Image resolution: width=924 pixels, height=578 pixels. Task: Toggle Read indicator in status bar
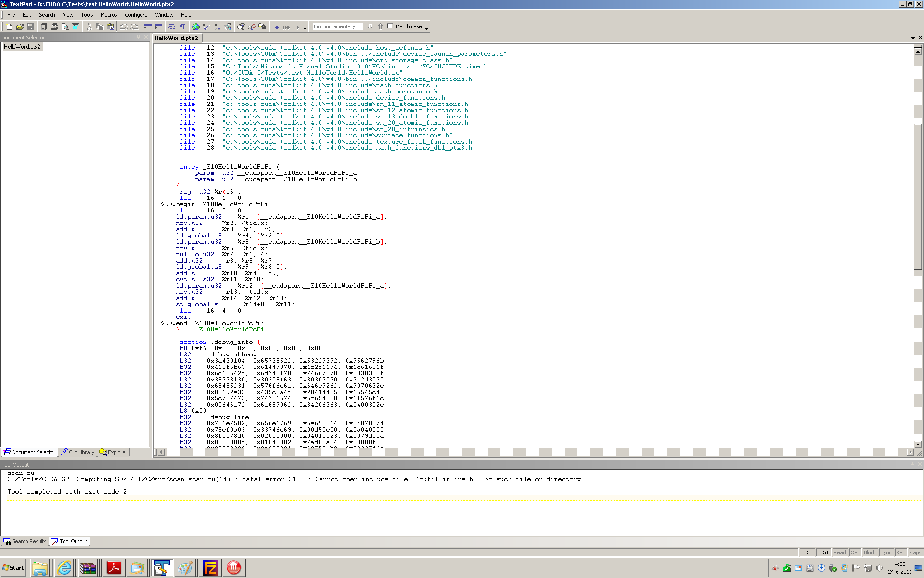(839, 552)
